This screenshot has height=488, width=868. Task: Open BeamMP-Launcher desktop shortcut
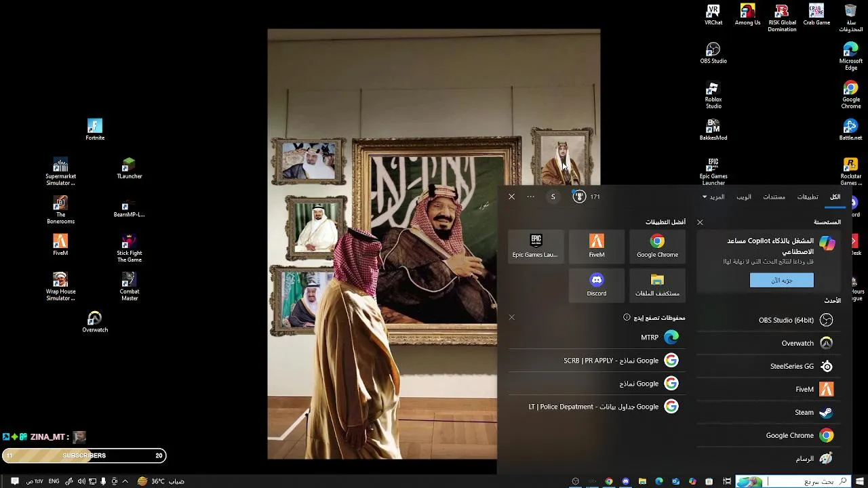pos(129,207)
